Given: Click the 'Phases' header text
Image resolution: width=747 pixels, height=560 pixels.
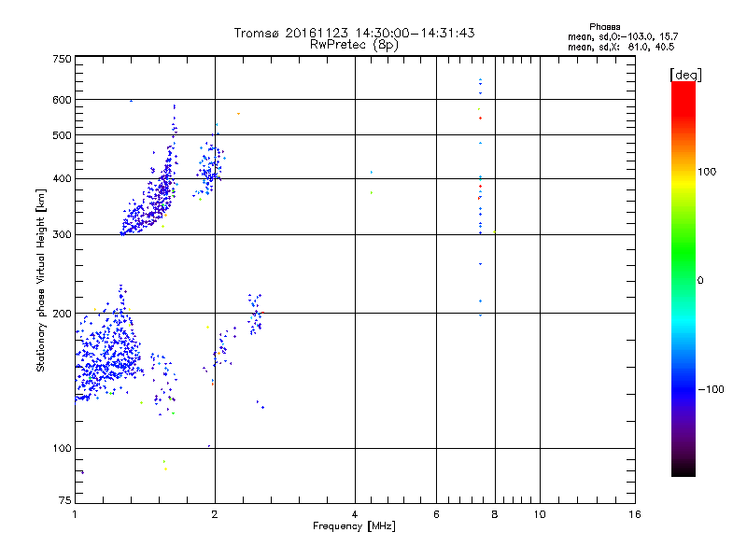Looking at the screenshot, I should point(604,27).
